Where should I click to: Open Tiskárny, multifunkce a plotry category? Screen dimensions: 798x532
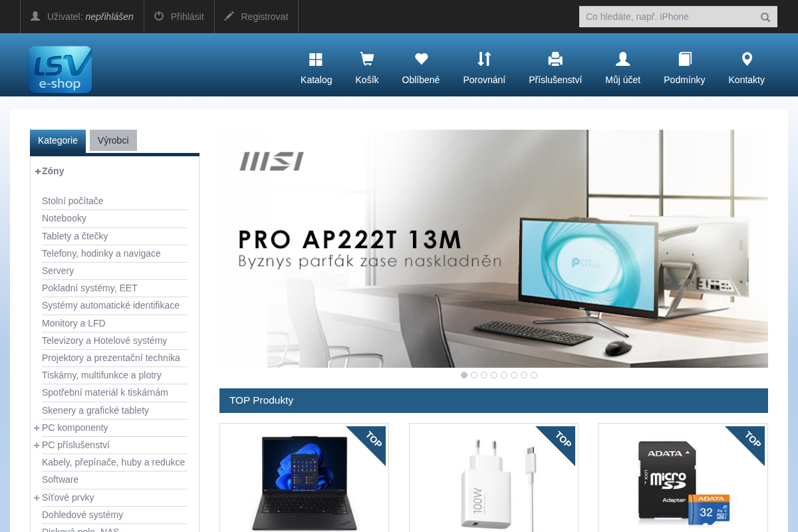coord(102,375)
